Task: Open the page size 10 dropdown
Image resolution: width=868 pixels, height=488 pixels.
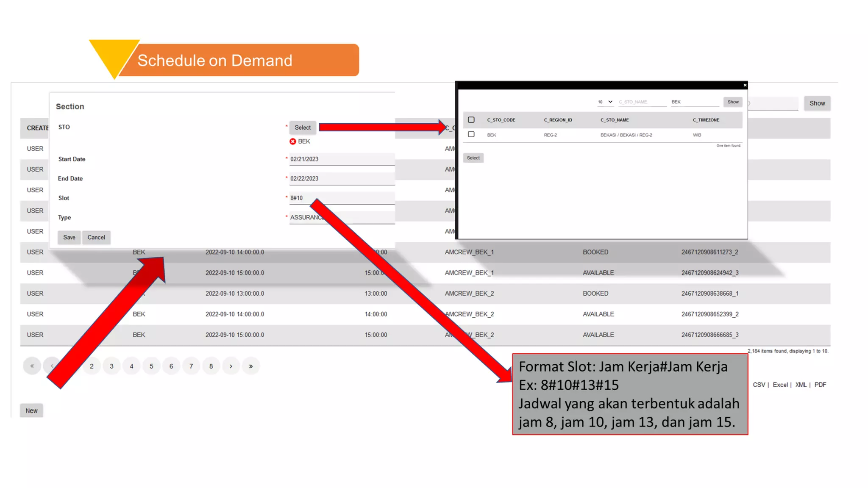Action: pyautogui.click(x=605, y=102)
